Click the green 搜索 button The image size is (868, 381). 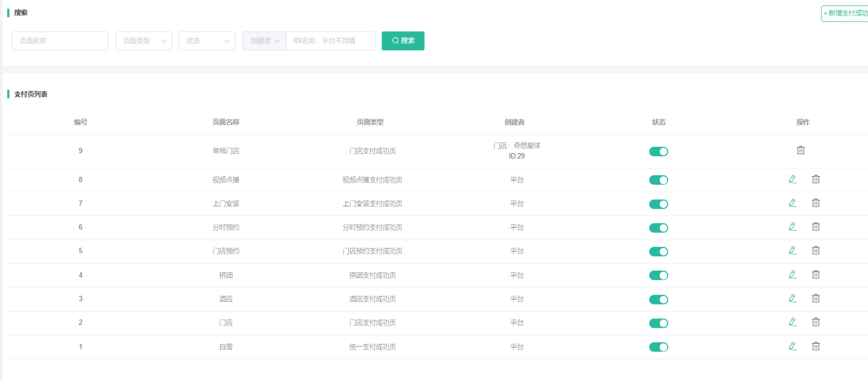pos(403,41)
